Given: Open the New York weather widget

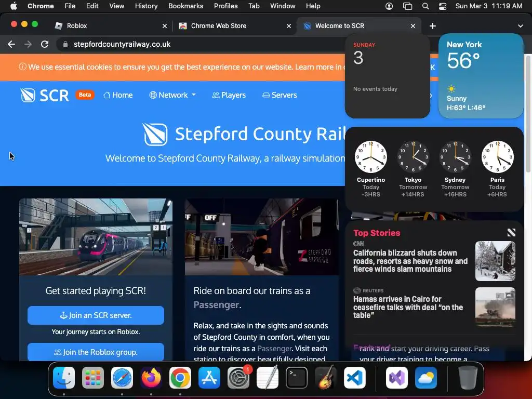Looking at the screenshot, I should click(x=481, y=76).
